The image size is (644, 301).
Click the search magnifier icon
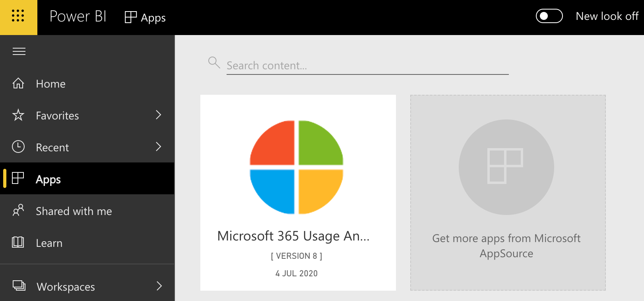click(214, 63)
